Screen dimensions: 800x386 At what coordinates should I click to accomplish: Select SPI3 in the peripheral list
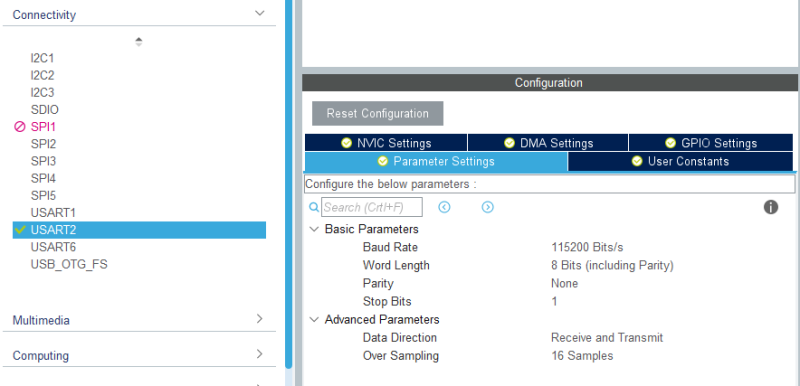[43, 161]
